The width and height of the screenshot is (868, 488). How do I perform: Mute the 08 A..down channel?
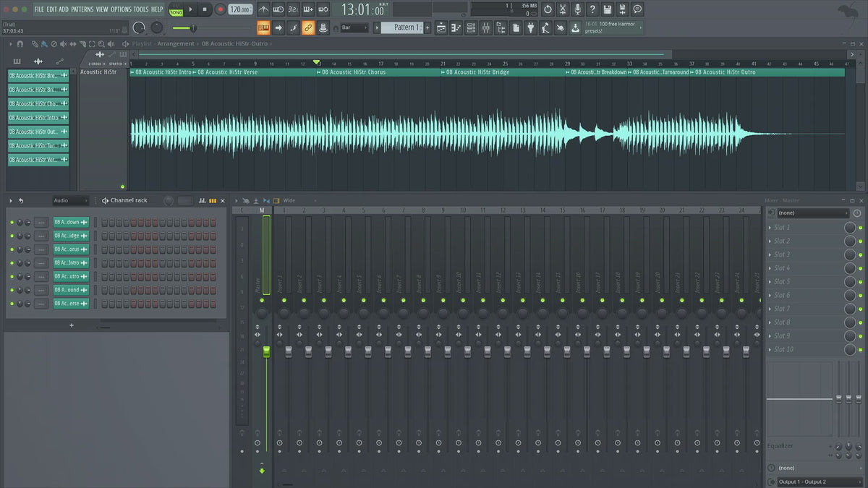(x=12, y=222)
